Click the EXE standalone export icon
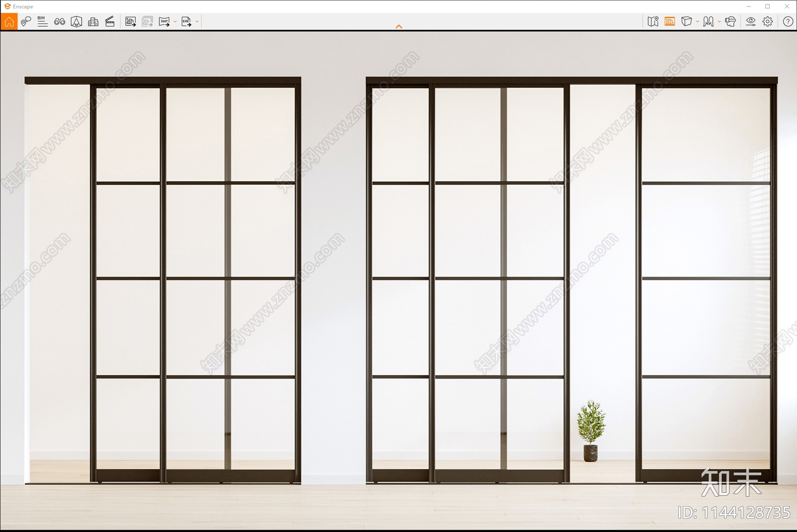 click(186, 21)
